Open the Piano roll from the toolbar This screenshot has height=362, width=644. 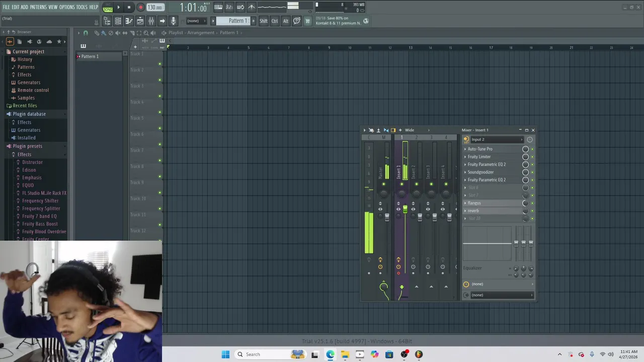pos(129,21)
